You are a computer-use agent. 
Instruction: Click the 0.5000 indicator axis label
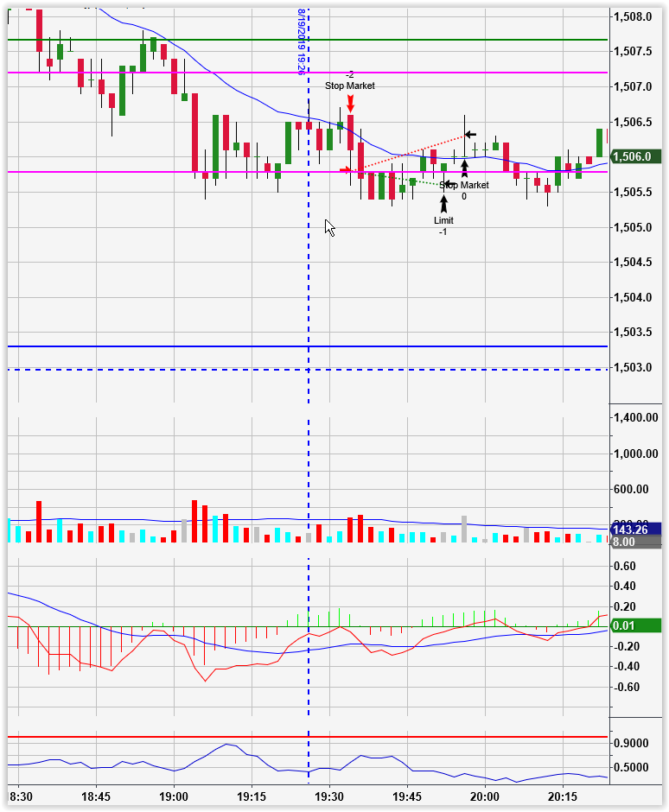coord(631,767)
